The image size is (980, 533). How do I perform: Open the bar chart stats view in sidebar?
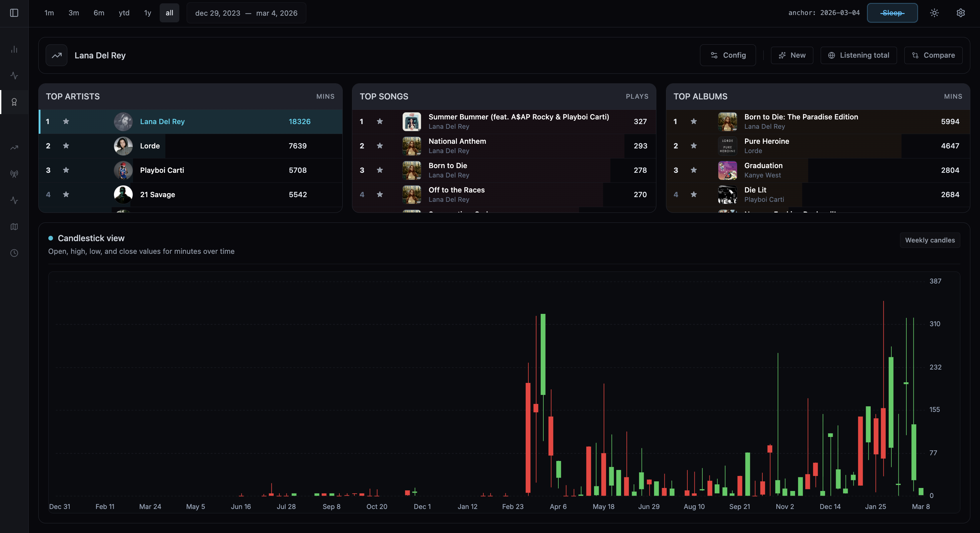tap(14, 49)
